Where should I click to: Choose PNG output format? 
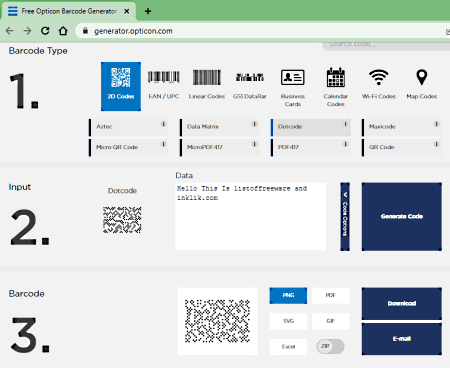(288, 295)
